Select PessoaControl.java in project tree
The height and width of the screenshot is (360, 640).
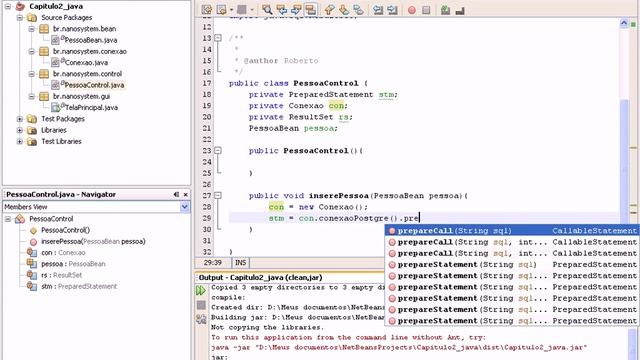tap(94, 85)
